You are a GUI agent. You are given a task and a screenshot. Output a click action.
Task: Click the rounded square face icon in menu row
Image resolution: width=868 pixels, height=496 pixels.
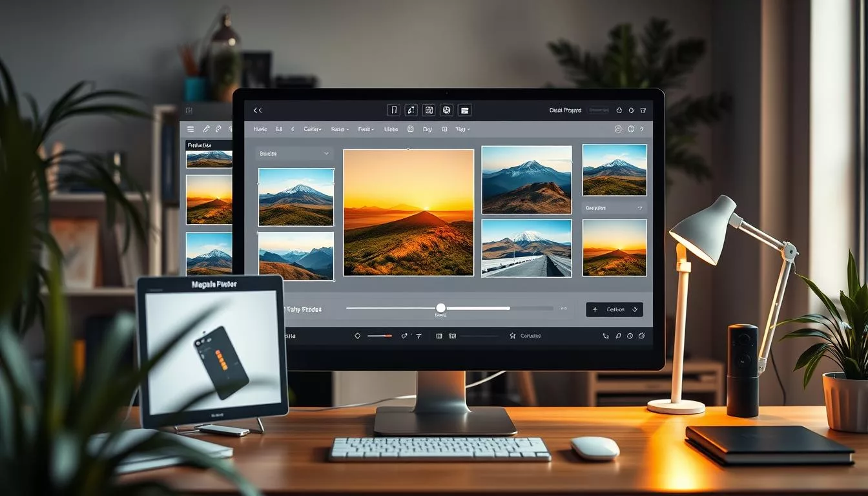(411, 129)
